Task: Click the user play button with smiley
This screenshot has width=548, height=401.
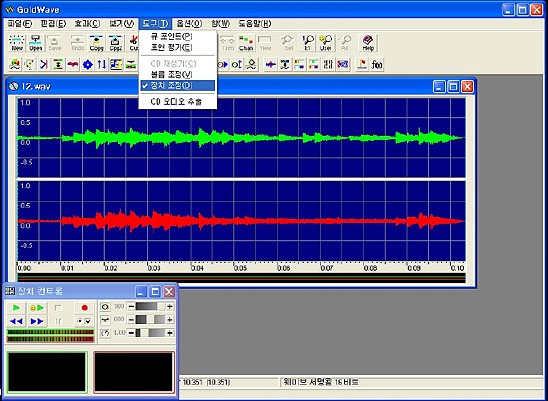Action: tap(37, 308)
